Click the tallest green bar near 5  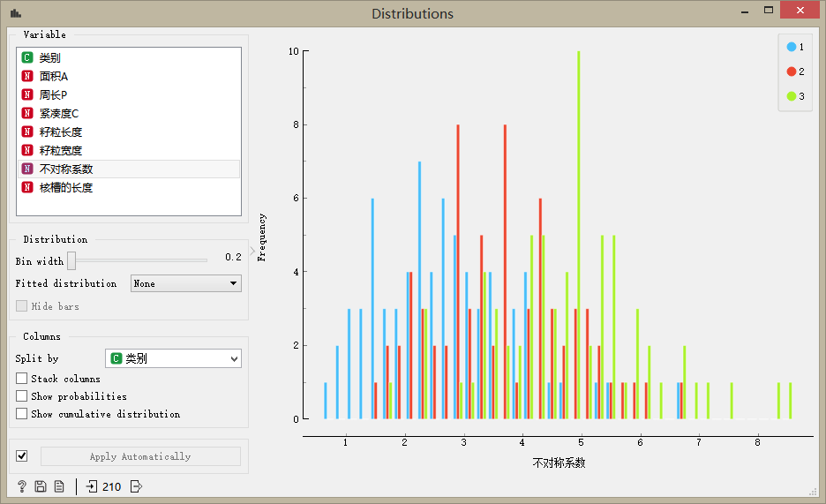point(578,235)
